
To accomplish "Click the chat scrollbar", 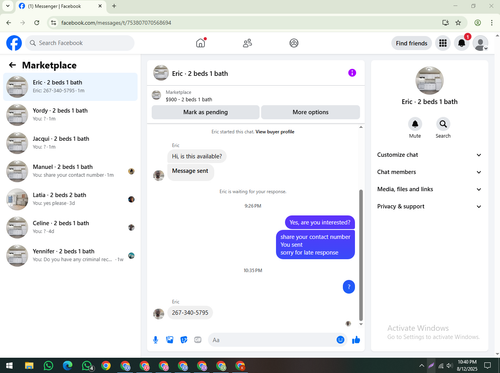I will (361, 255).
